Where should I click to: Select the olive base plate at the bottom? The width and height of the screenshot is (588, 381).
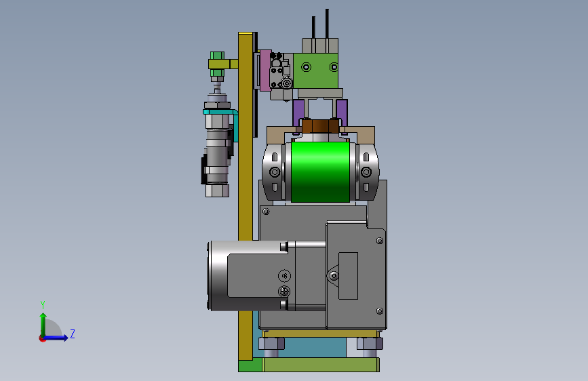[x=321, y=365]
